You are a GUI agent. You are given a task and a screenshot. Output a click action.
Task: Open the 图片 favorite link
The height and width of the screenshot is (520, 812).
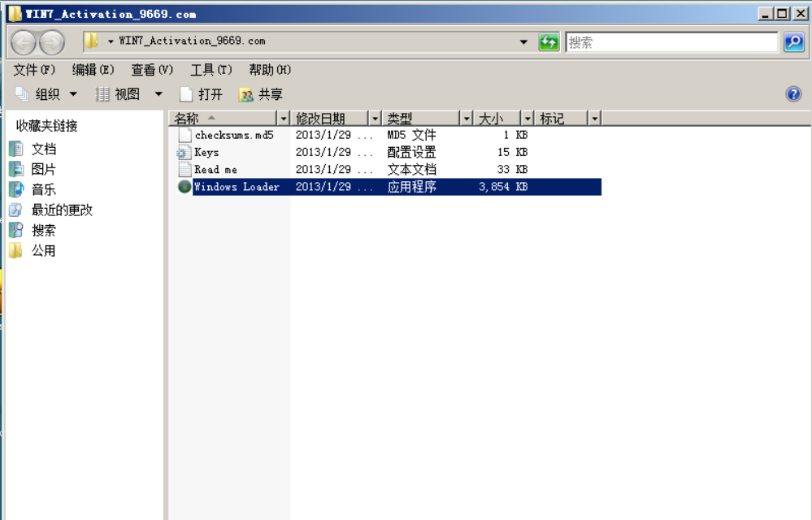[44, 169]
